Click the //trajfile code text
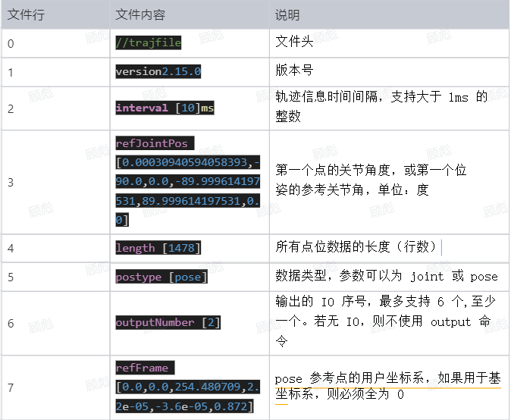 pyautogui.click(x=149, y=42)
